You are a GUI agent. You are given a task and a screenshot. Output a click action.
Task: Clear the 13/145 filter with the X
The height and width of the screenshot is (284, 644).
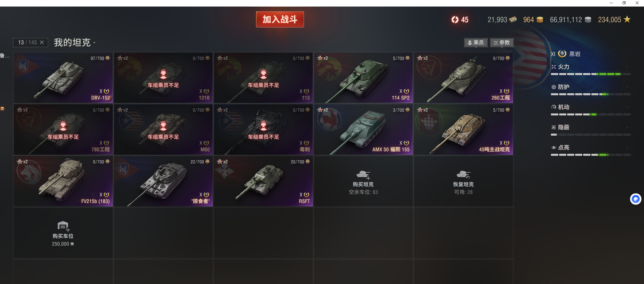tap(42, 42)
